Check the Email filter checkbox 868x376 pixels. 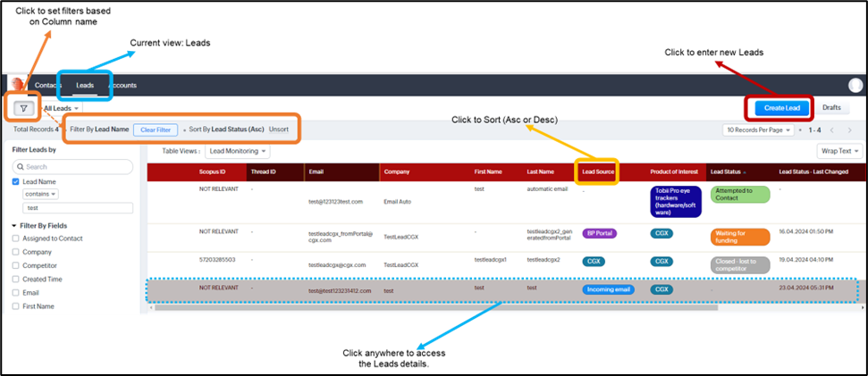(x=15, y=293)
